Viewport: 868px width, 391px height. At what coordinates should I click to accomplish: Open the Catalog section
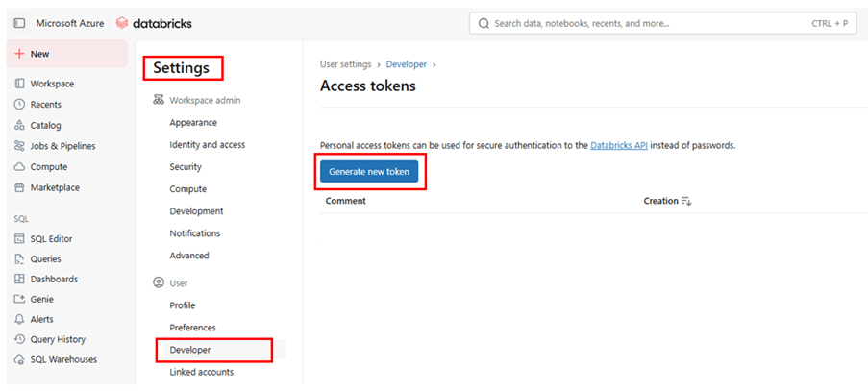point(45,125)
